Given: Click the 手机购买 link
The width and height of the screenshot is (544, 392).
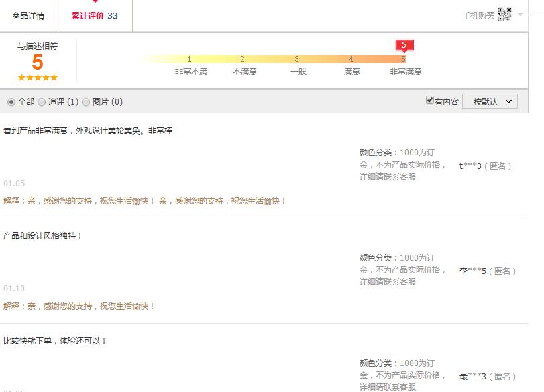Looking at the screenshot, I should [x=478, y=15].
